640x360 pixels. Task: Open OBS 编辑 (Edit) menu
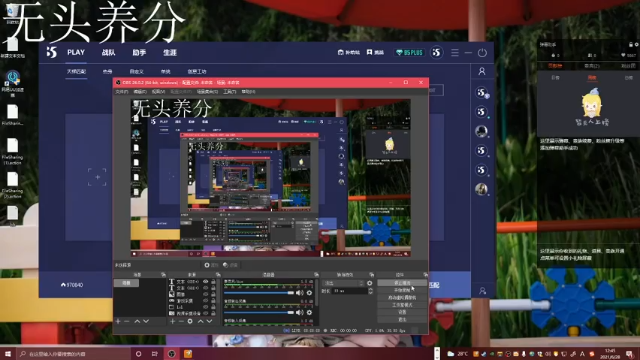pyautogui.click(x=140, y=92)
